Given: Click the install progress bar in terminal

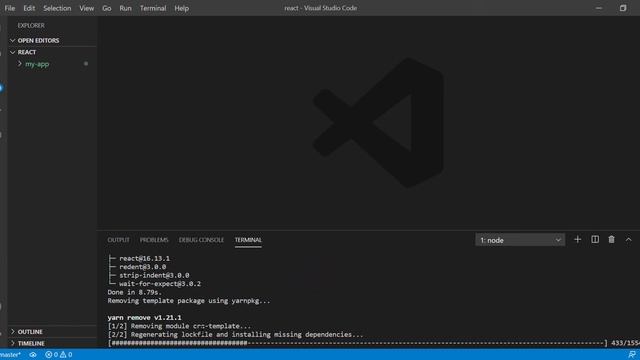Looking at the screenshot, I should (358, 343).
